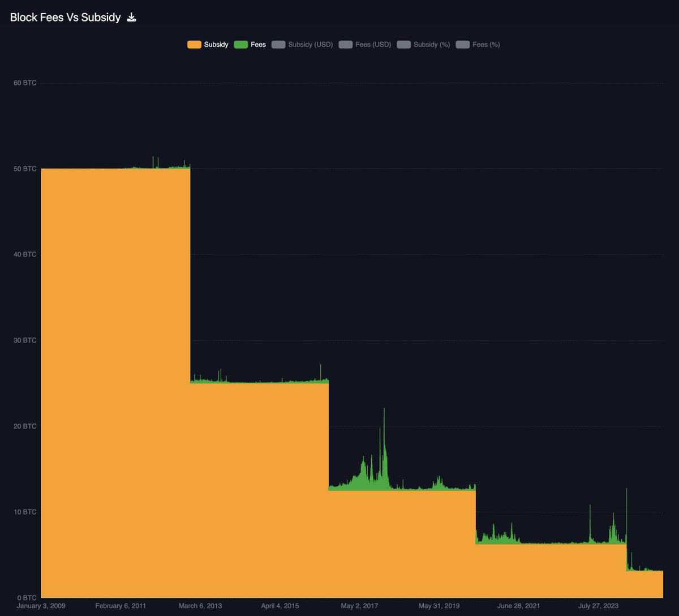679x616 pixels.
Task: Click the 60 BTC axis label
Action: point(25,83)
